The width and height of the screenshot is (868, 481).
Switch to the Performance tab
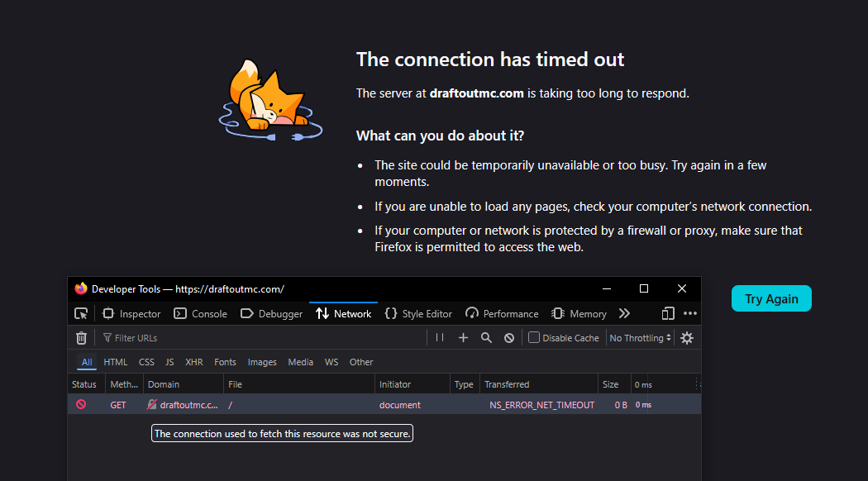coord(502,314)
